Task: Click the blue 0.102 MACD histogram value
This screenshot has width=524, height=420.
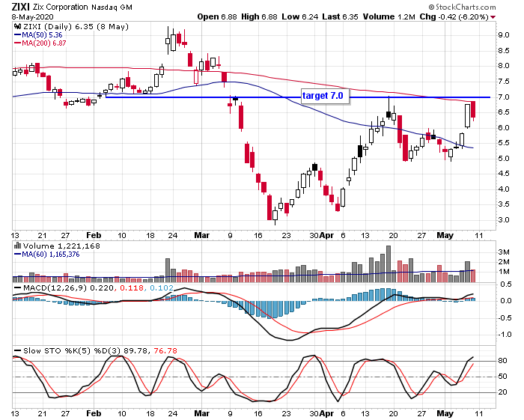Action: pyautogui.click(x=162, y=287)
